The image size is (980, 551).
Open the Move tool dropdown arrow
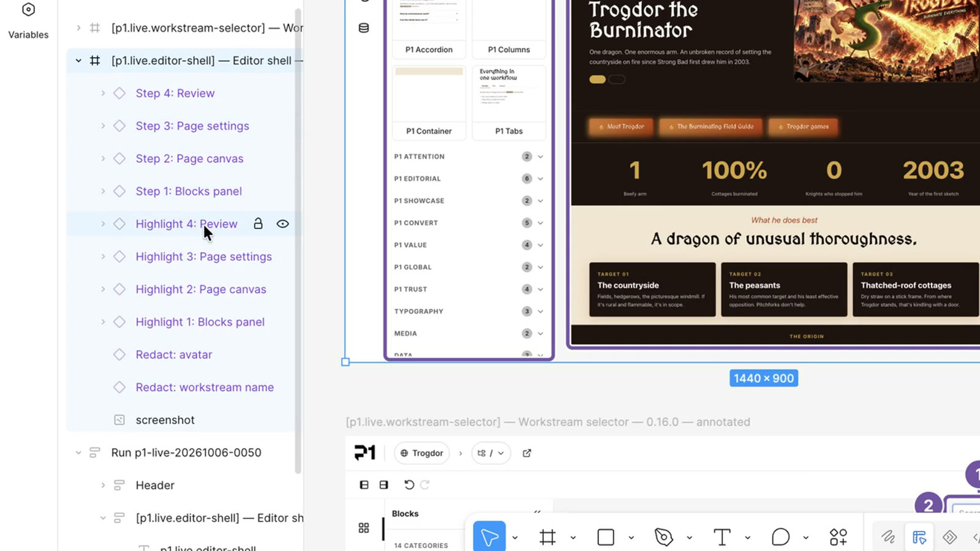[x=515, y=538]
